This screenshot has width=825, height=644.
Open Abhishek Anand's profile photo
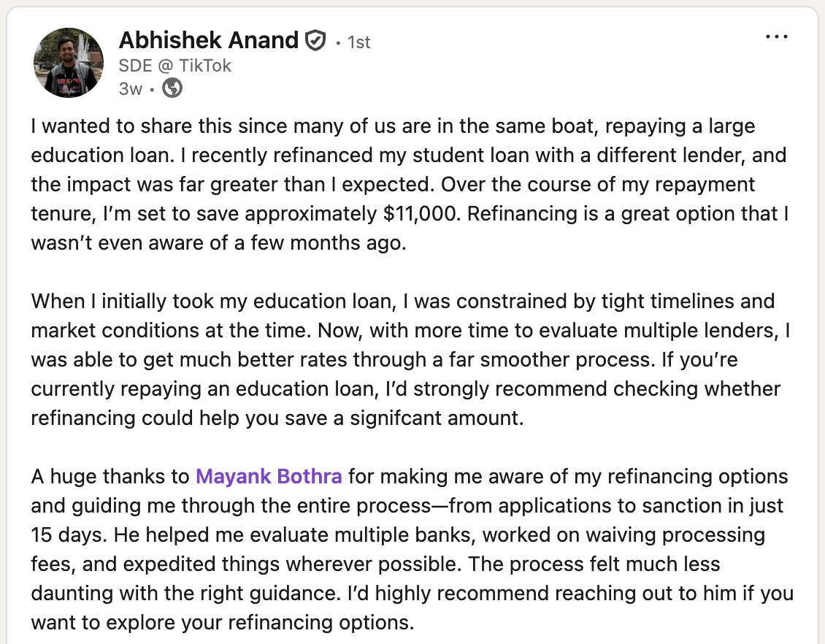pyautogui.click(x=69, y=63)
